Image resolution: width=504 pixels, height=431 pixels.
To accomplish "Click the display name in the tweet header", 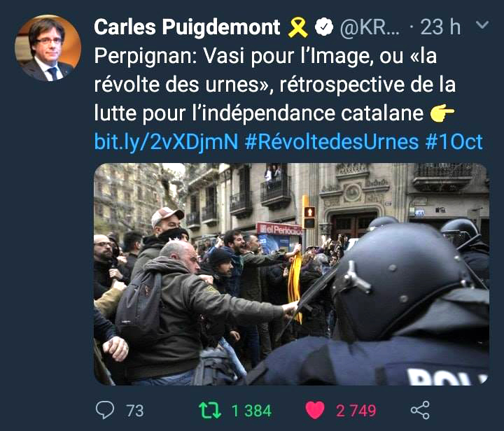I will click(x=187, y=27).
